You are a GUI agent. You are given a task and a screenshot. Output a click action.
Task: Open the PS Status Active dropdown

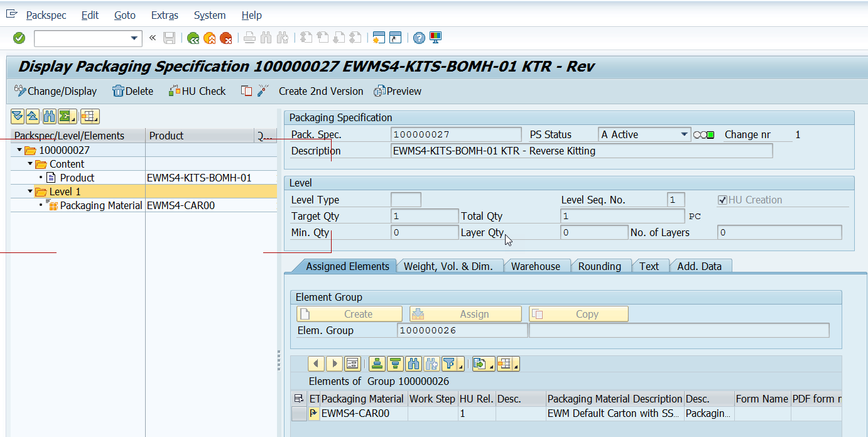pyautogui.click(x=684, y=134)
